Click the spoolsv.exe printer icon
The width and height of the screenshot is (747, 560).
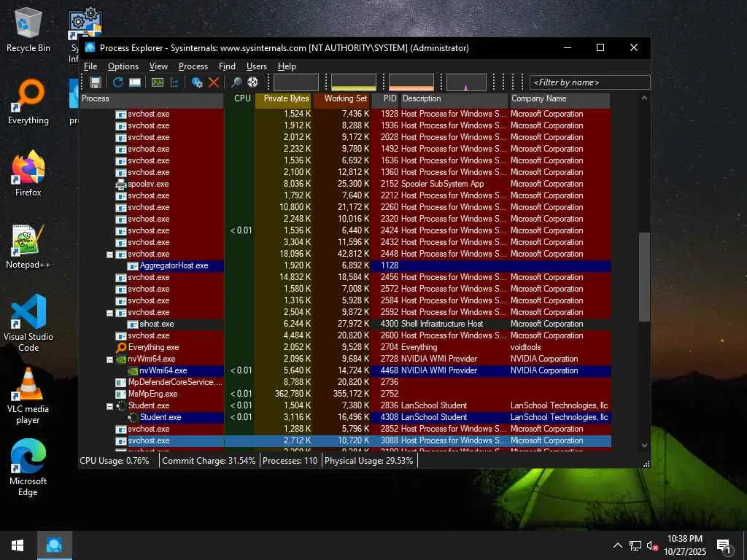pos(121,184)
